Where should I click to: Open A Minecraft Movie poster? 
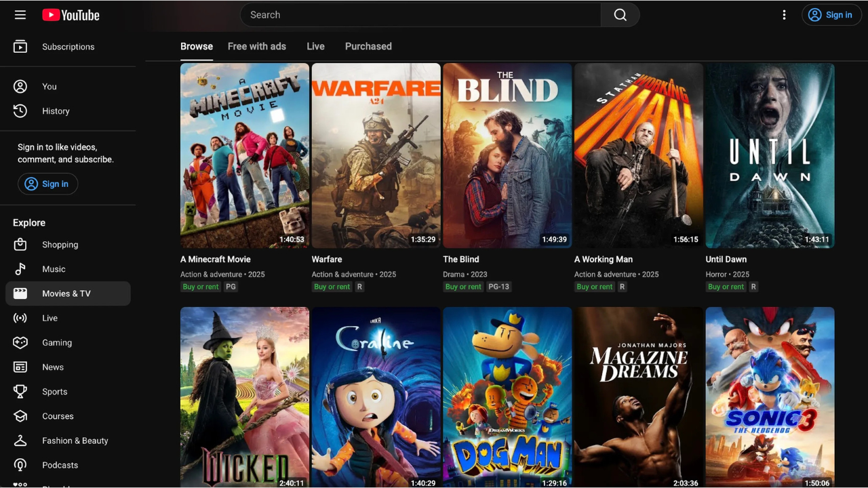(245, 156)
